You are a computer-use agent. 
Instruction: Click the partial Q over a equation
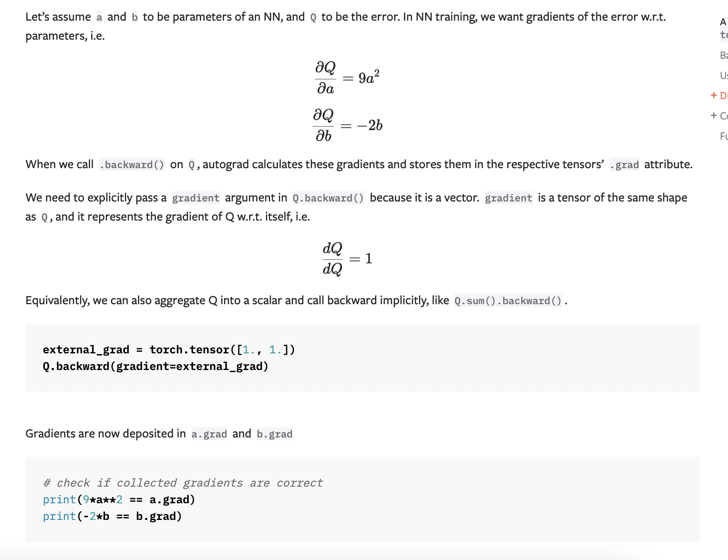pos(347,78)
